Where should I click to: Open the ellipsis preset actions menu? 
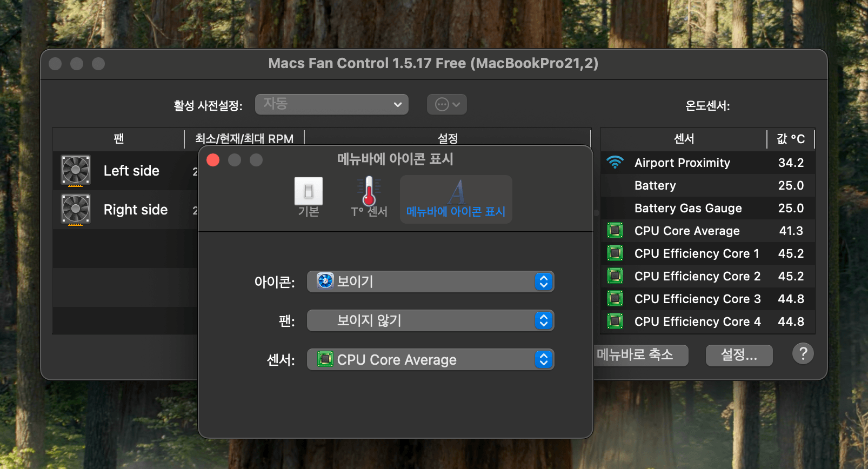click(447, 104)
